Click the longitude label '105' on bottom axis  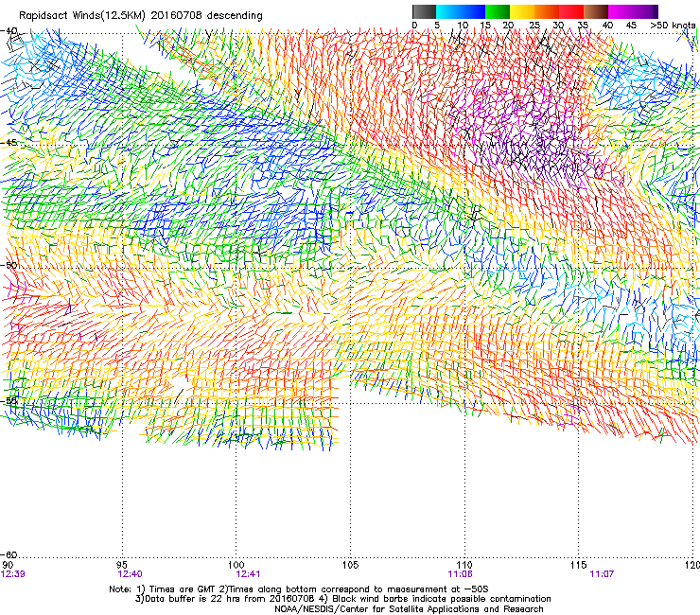(x=350, y=565)
